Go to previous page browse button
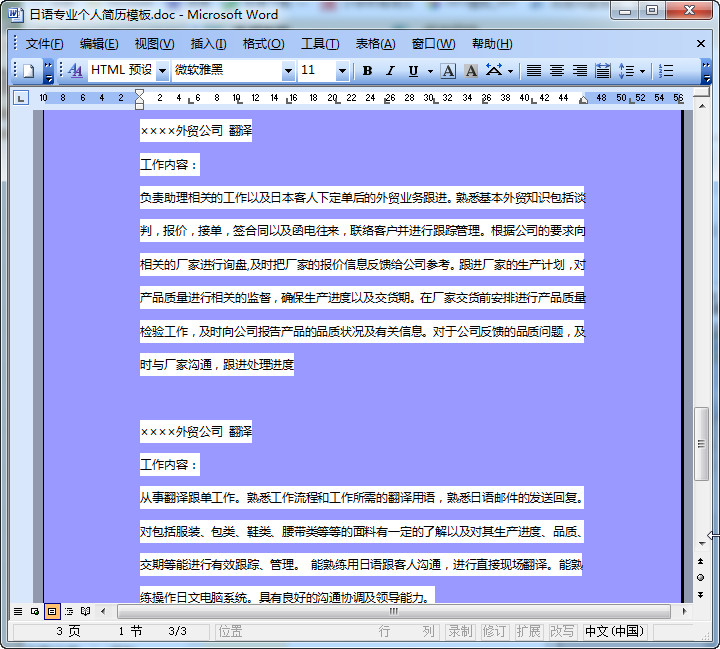The image size is (720, 649). (701, 561)
